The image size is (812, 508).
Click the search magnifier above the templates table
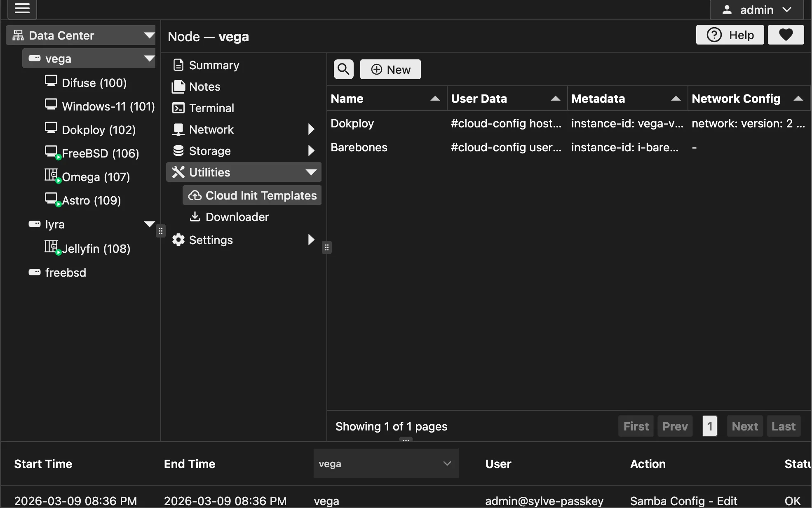[x=343, y=69]
